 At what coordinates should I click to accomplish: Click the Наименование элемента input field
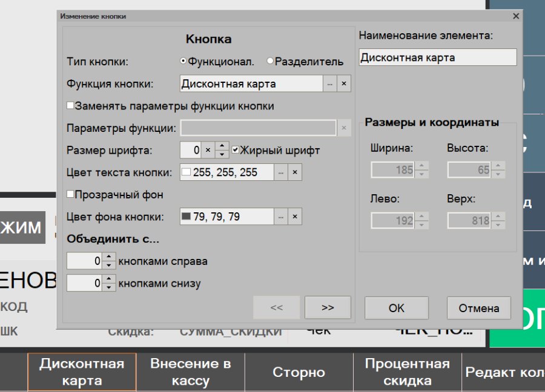(438, 57)
